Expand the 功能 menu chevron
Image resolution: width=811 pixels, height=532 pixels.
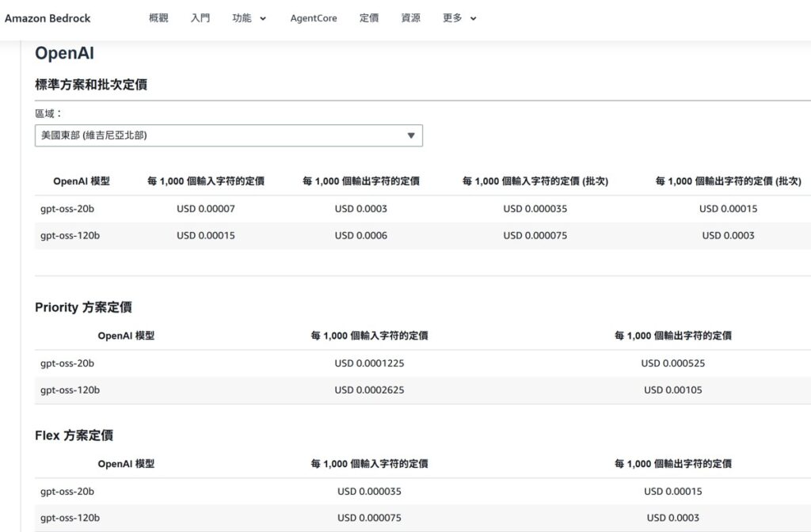click(x=263, y=19)
